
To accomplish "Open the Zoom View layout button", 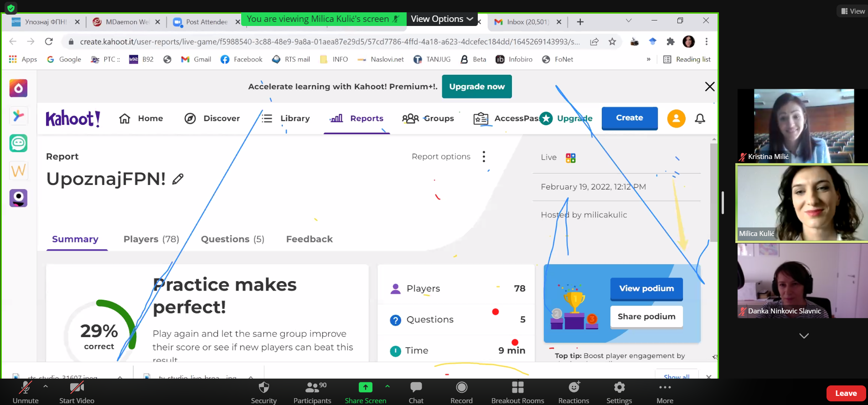I will (852, 11).
